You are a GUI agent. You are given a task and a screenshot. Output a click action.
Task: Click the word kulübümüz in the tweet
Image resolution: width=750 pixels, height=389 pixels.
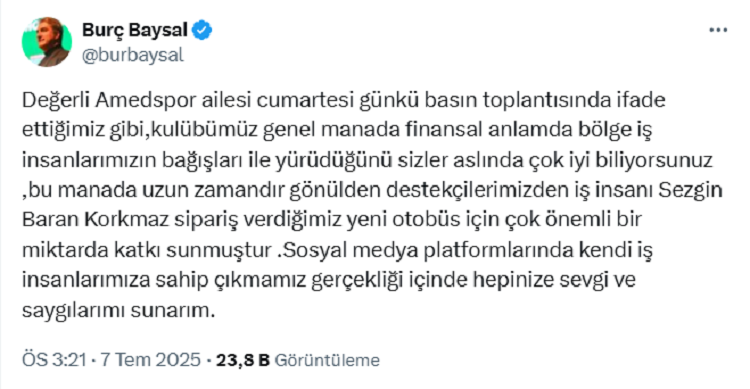(205, 131)
